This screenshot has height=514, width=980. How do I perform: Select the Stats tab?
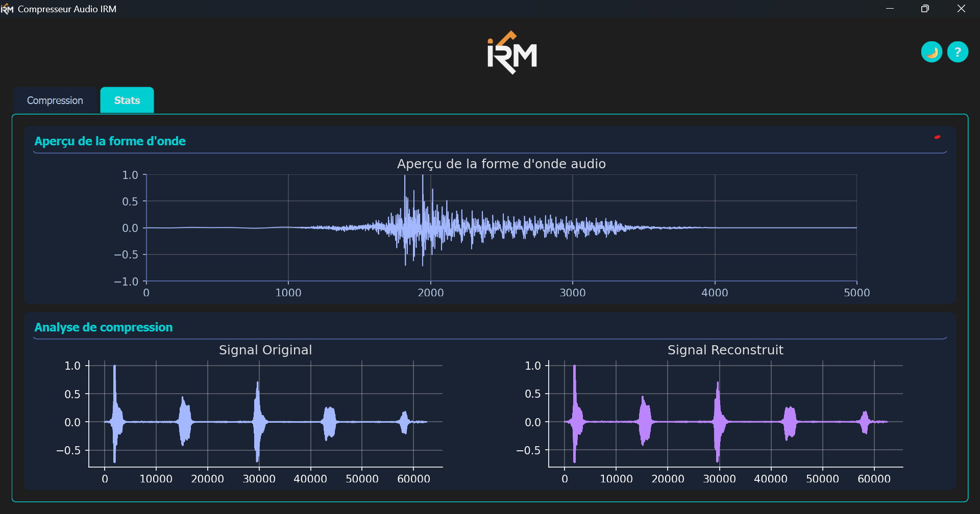click(x=127, y=100)
